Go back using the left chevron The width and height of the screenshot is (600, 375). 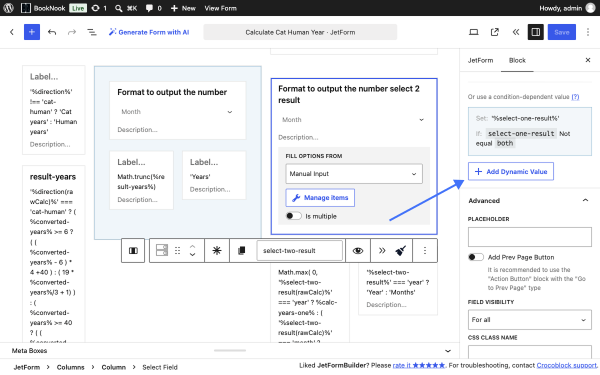(12, 32)
